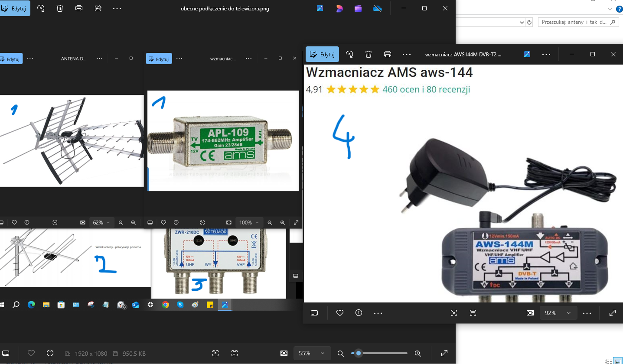623x364 pixels.
Task: Click the file name obecne podłączenie do telewizora.png
Action: tap(225, 9)
